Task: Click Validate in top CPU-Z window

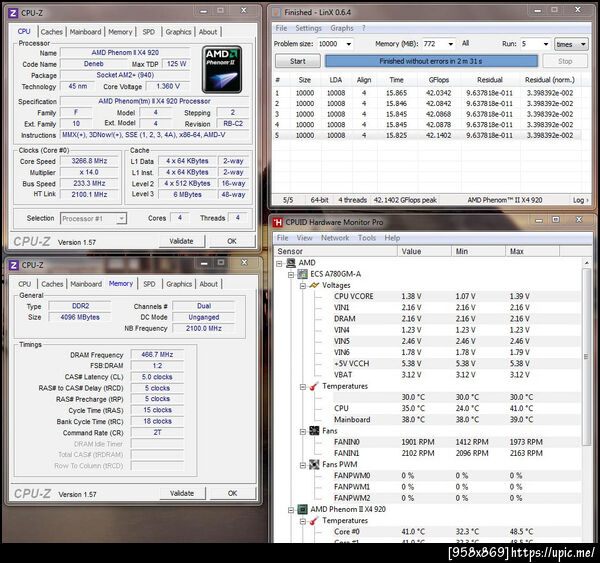Action: tap(181, 242)
